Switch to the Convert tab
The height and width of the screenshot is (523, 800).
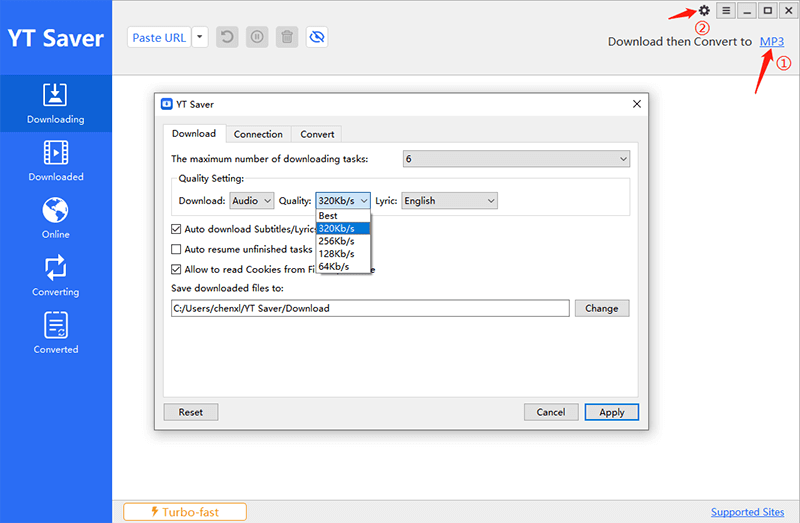[317, 134]
